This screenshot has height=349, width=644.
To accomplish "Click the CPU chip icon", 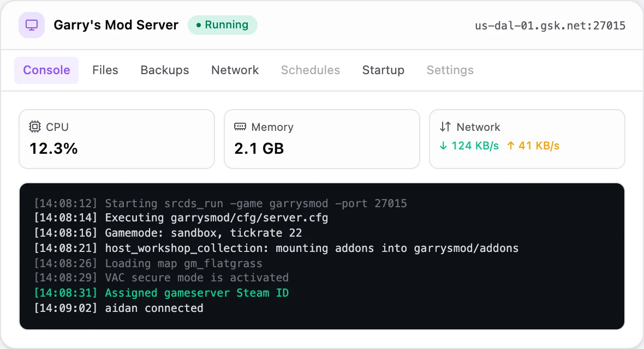I will pyautogui.click(x=35, y=127).
